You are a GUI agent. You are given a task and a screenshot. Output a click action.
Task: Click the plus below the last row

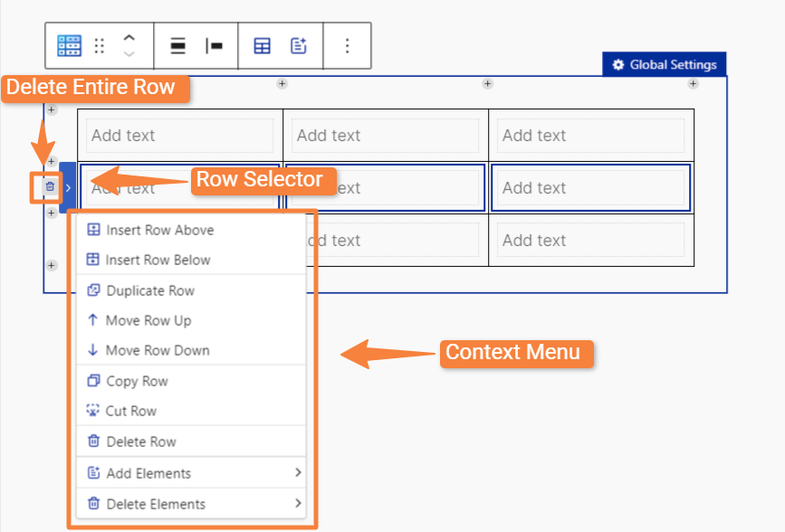[x=51, y=265]
